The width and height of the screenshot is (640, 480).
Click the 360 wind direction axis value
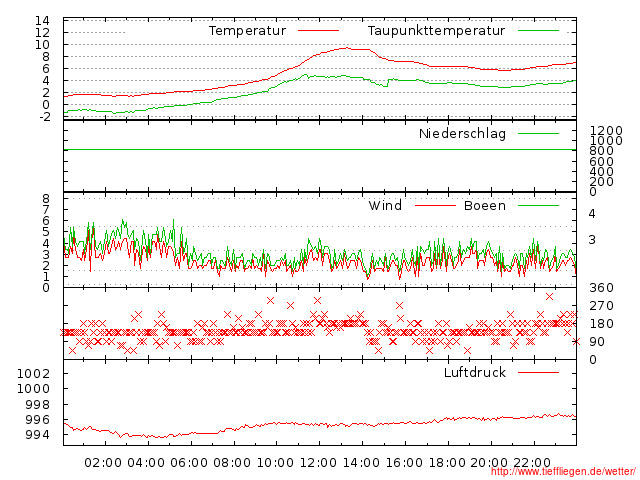[602, 288]
